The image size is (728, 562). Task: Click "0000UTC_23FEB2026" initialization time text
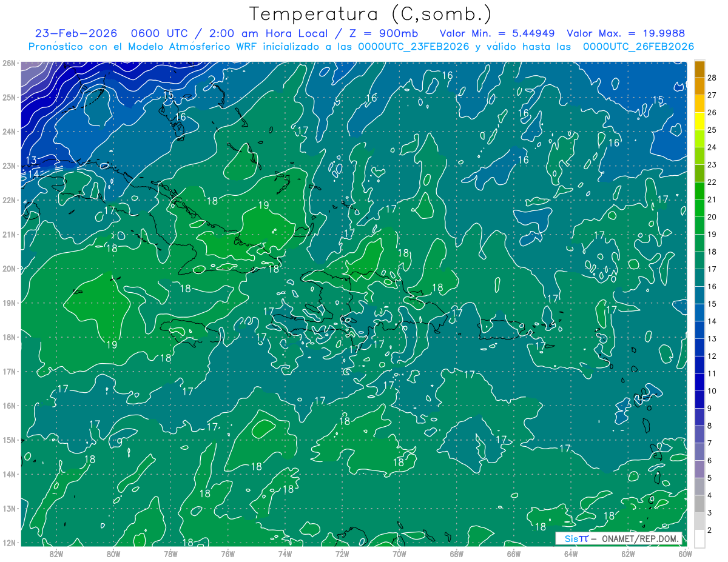[413, 47]
